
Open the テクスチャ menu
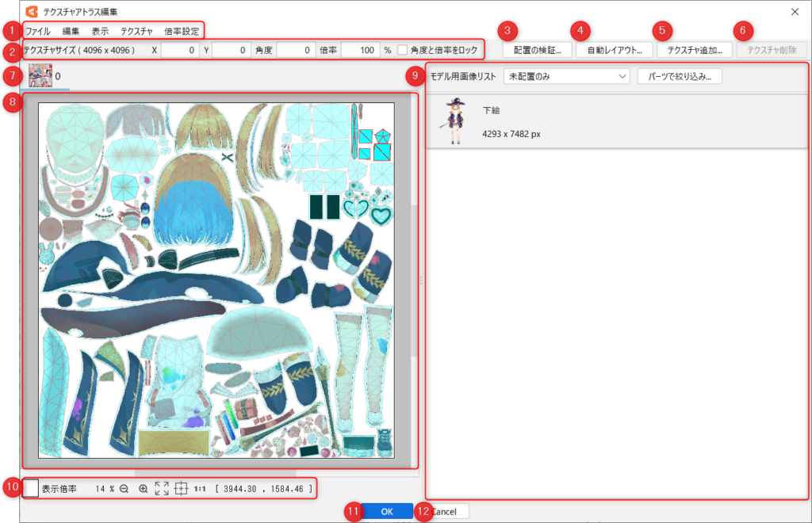point(136,32)
